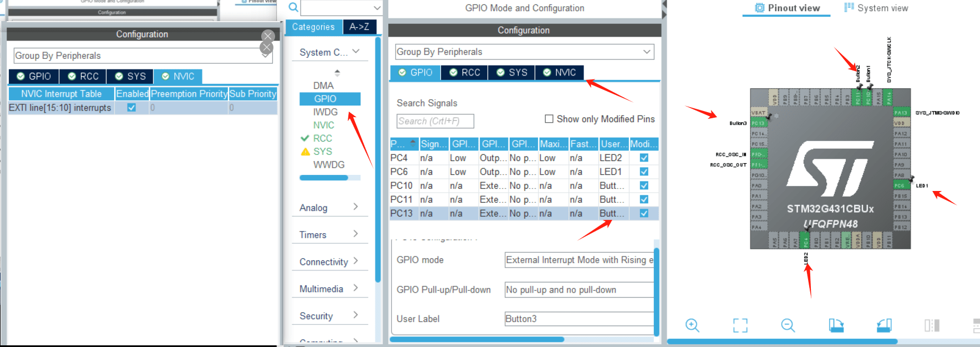Open the category search combo box arrow

377,8
